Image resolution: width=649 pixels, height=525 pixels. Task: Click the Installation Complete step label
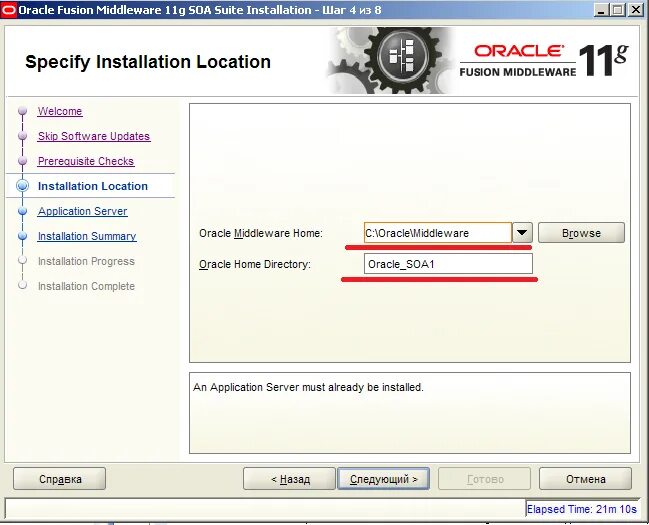click(x=86, y=286)
